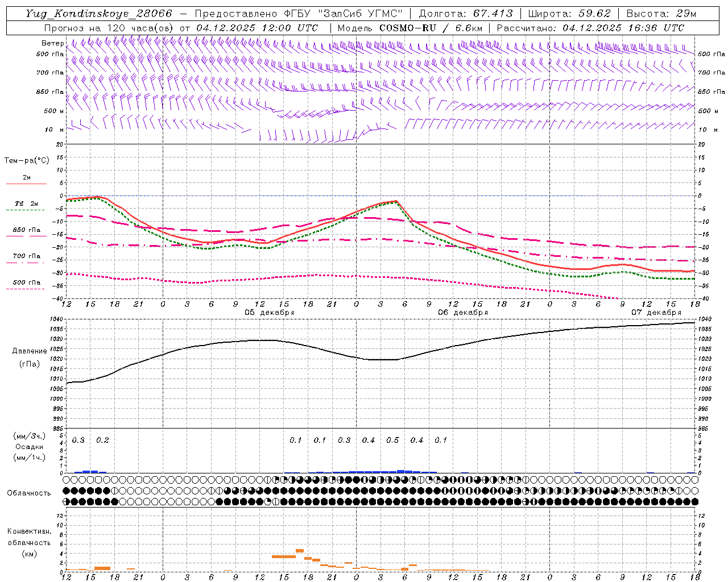Click the 0.5 precipitation value
This screenshot has width=728, height=582.
[392, 440]
